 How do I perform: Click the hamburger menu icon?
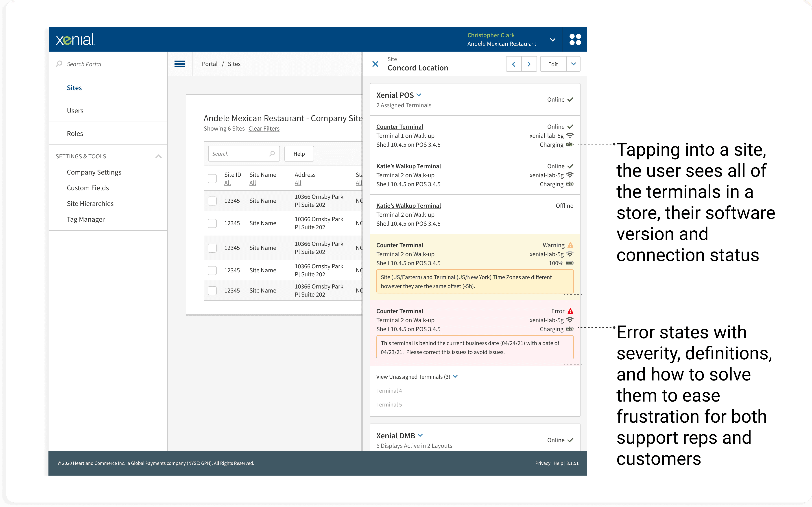point(180,64)
